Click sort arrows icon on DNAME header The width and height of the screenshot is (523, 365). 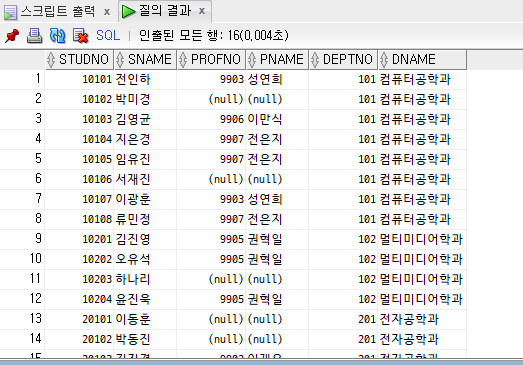pos(384,60)
